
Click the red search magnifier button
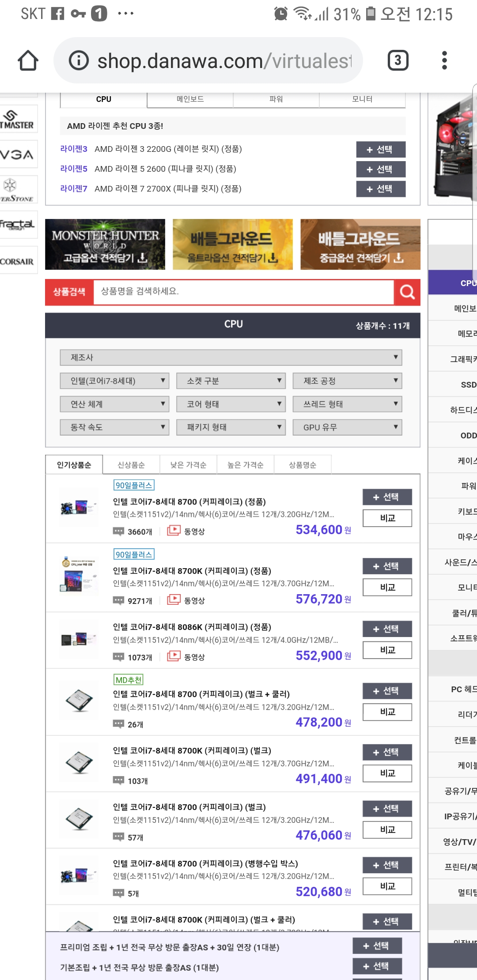[x=407, y=292]
